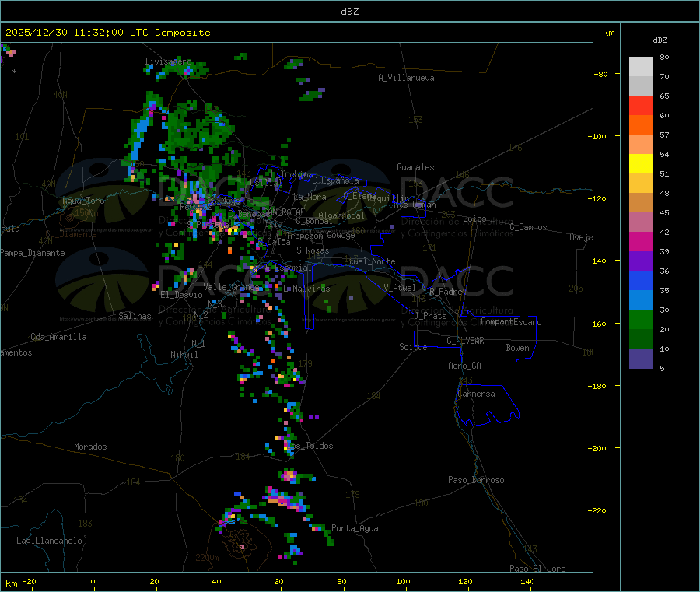Click the 'Pampa_Diamante' label
700x592 pixels.
(x=33, y=253)
